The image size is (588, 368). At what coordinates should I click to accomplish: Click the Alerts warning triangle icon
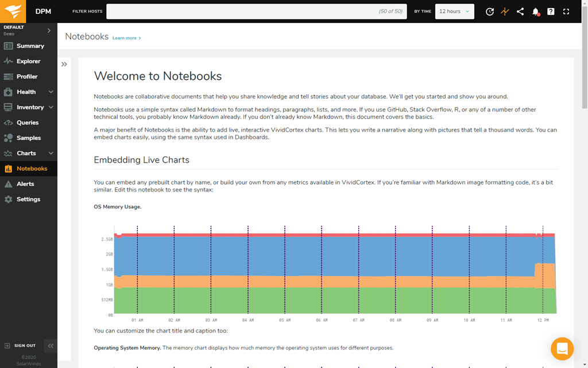[8, 184]
